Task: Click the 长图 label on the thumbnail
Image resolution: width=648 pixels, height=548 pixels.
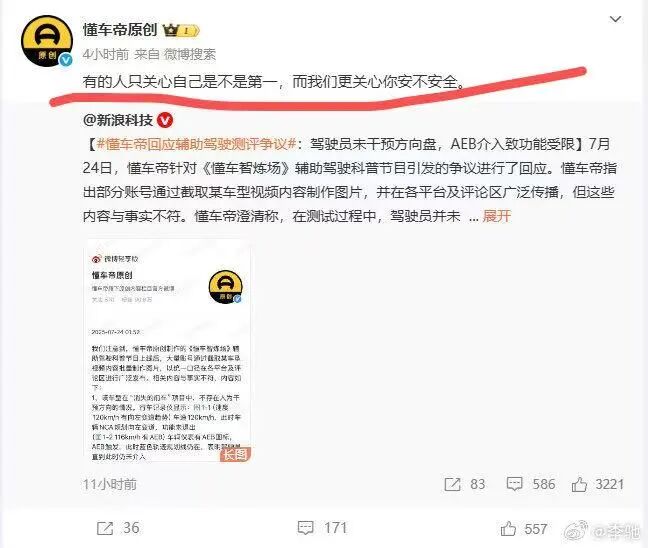Action: point(236,455)
